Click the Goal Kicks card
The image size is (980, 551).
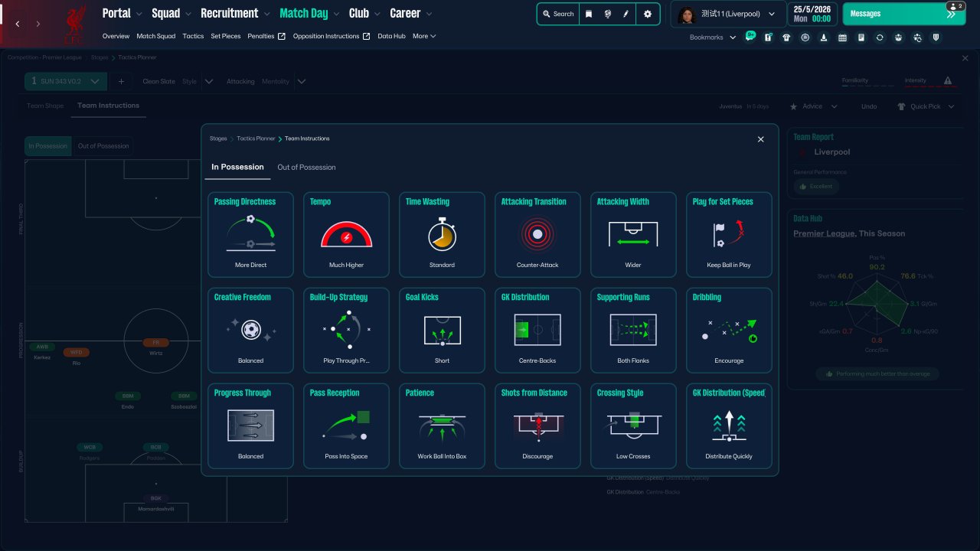coord(442,330)
